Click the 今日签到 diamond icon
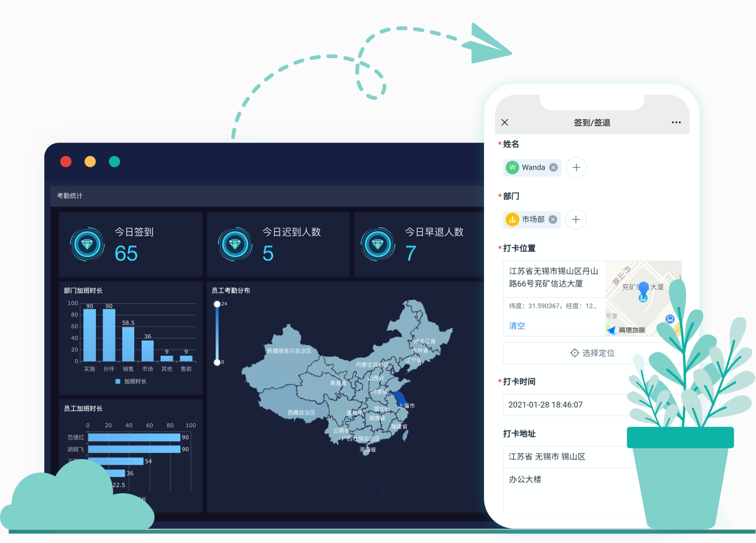Screen dimensions: 756x543 click(88, 245)
